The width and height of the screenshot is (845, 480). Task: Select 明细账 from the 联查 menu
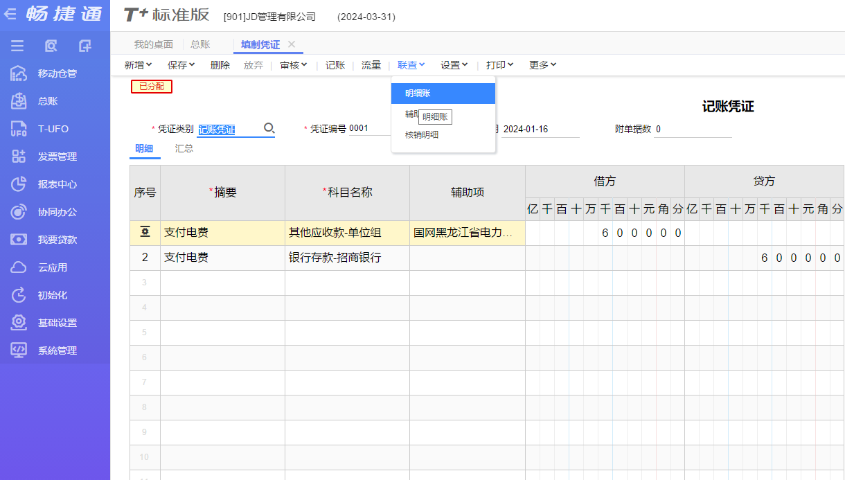tap(419, 93)
